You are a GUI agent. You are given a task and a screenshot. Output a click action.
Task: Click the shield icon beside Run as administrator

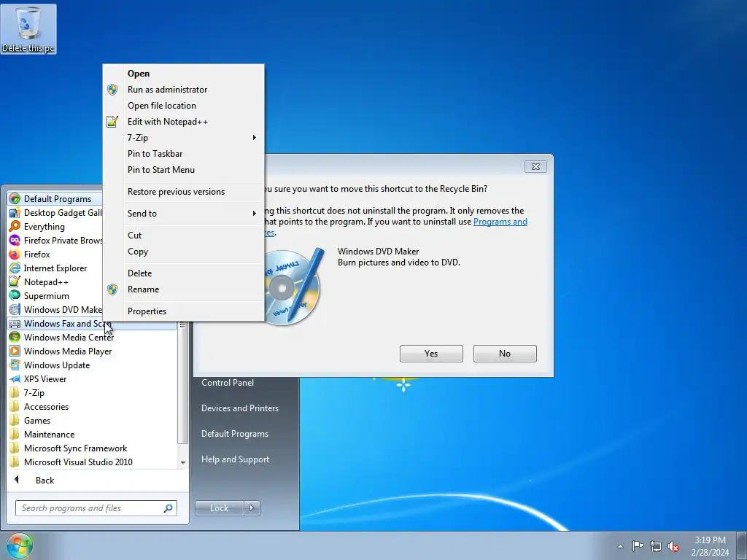[112, 90]
